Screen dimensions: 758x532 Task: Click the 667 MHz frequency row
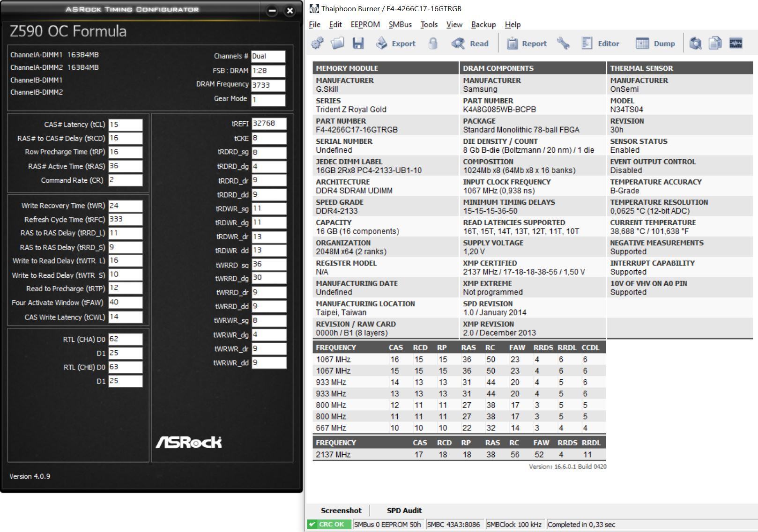point(459,428)
